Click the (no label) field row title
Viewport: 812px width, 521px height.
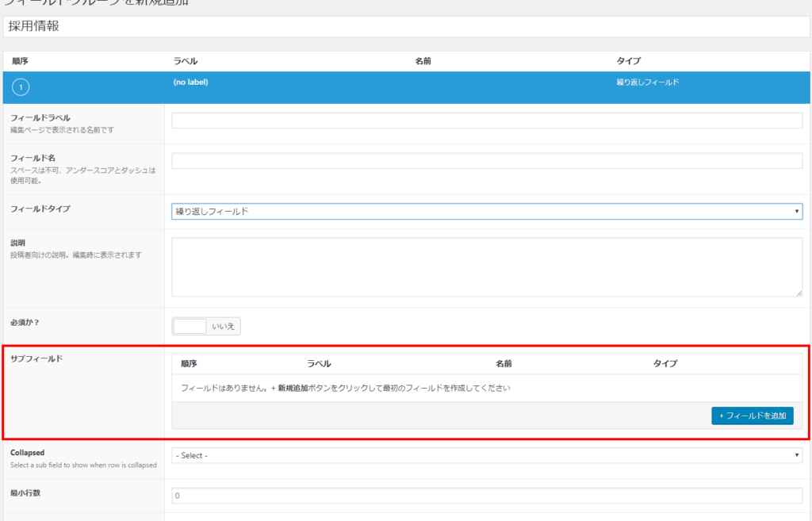[190, 82]
